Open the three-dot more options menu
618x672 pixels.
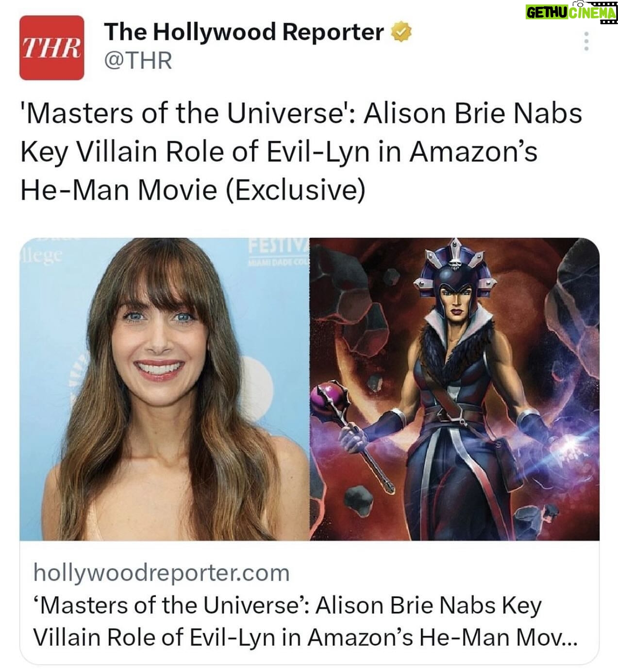586,42
